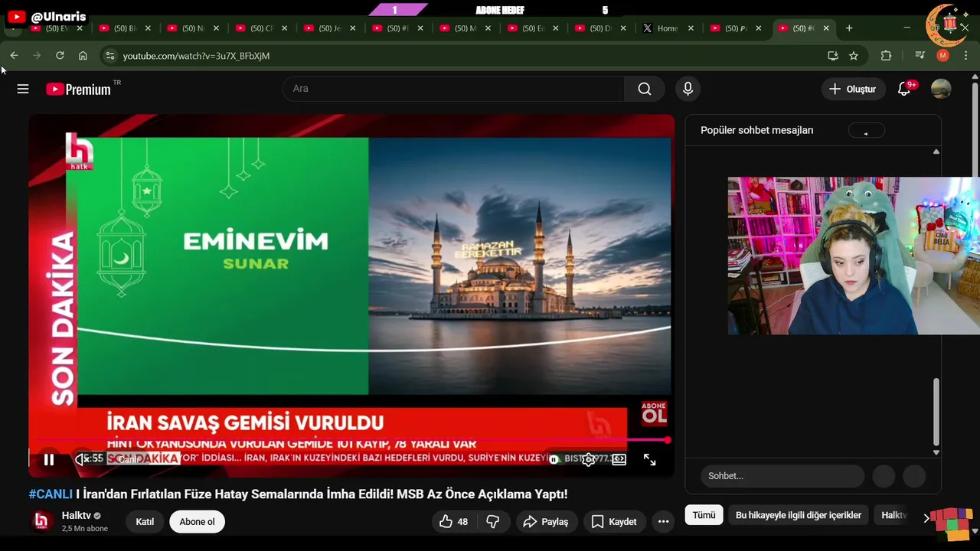This screenshot has height=551, width=980.
Task: Switch the player to theater mode
Action: click(619, 459)
